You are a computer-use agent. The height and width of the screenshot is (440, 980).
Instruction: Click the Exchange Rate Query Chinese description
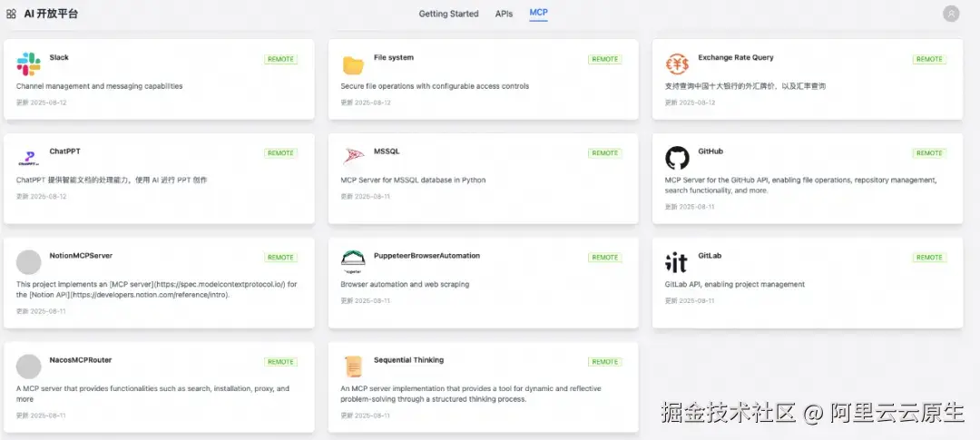click(x=745, y=86)
